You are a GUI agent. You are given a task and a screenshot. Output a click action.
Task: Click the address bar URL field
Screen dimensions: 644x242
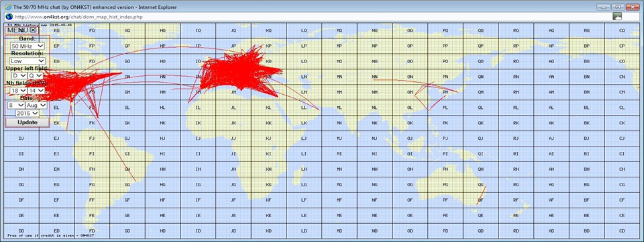tap(312, 16)
